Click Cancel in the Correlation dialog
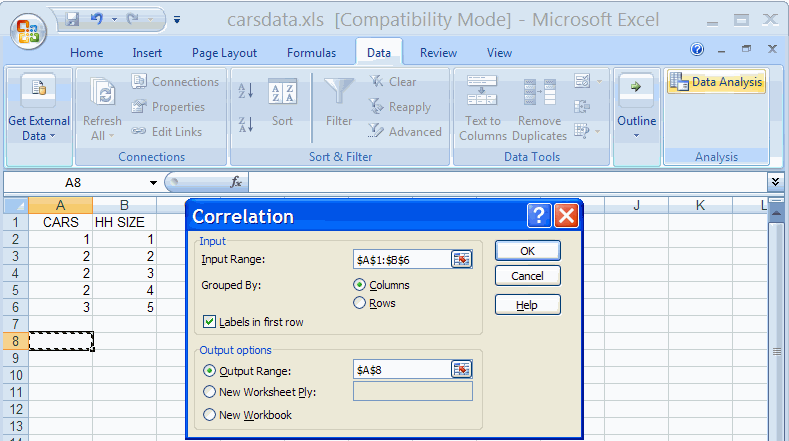This screenshot has width=789, height=441. (527, 276)
